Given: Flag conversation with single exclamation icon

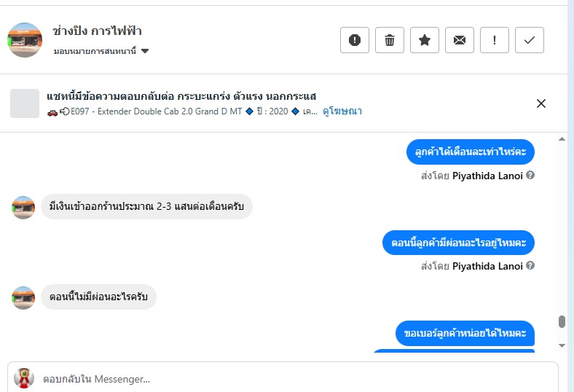Looking at the screenshot, I should tap(495, 40).
